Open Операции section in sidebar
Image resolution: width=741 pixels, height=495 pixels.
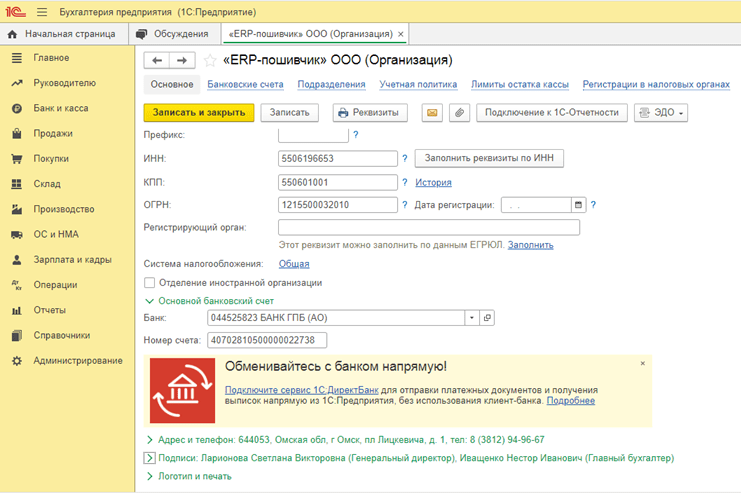[67, 285]
